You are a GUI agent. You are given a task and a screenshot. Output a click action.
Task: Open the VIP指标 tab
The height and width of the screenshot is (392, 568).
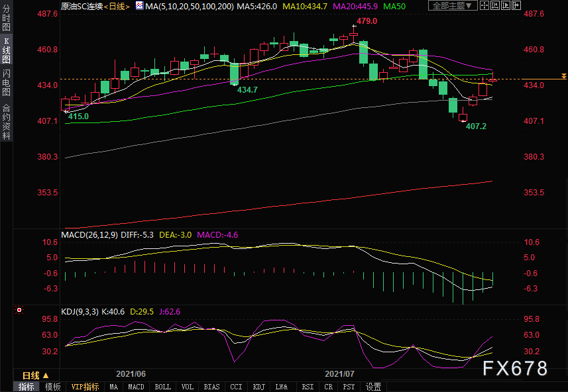pos(85,387)
